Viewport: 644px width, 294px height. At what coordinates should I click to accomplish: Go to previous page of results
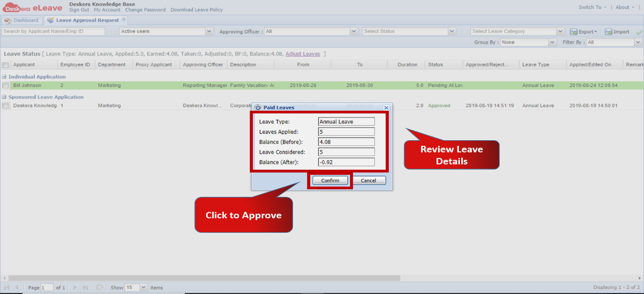17,287
